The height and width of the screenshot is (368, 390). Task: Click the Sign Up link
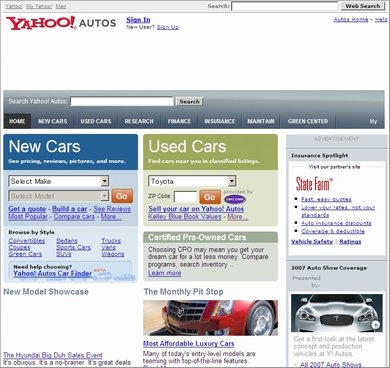pyautogui.click(x=168, y=27)
